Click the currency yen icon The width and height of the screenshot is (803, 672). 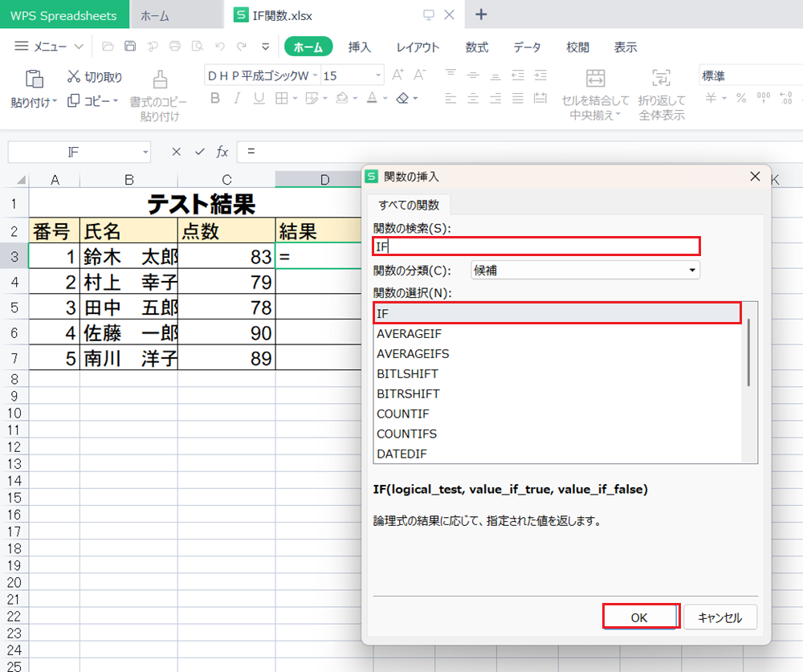[x=711, y=98]
